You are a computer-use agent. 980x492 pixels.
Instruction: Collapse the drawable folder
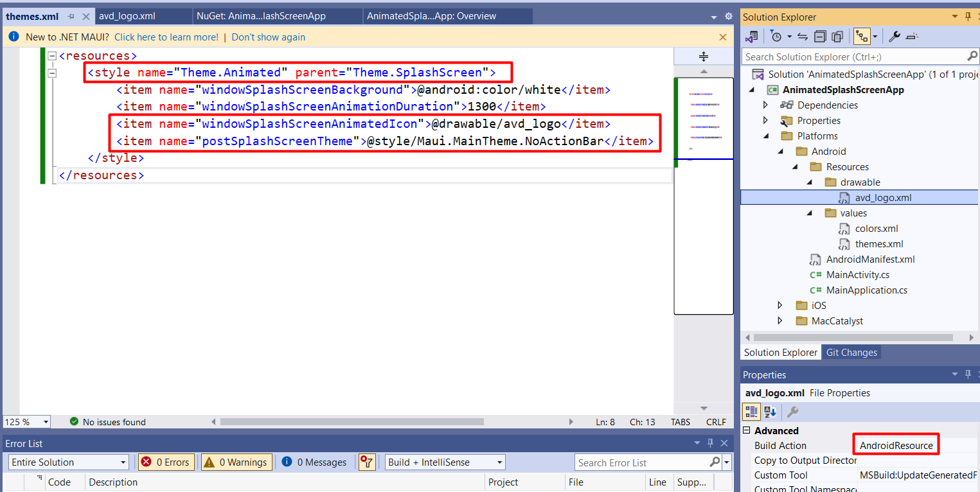[x=810, y=182]
